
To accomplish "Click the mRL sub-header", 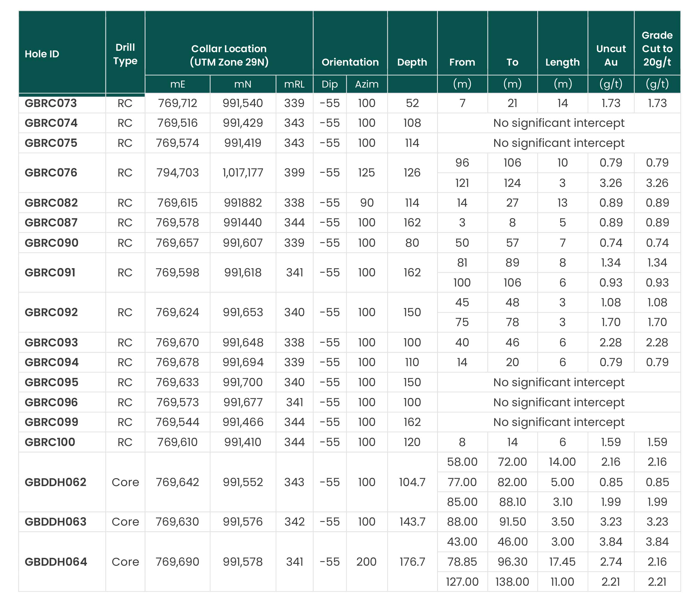I will 294,84.
